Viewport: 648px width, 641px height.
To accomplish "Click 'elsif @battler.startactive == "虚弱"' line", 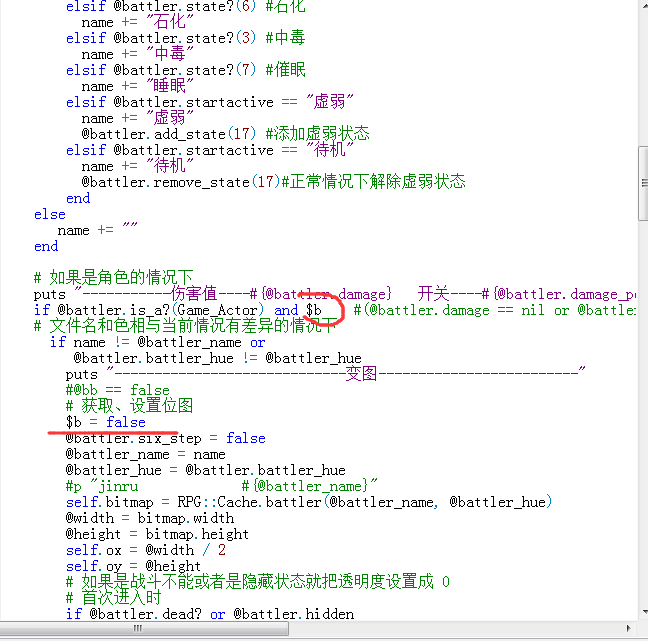I will [210, 102].
